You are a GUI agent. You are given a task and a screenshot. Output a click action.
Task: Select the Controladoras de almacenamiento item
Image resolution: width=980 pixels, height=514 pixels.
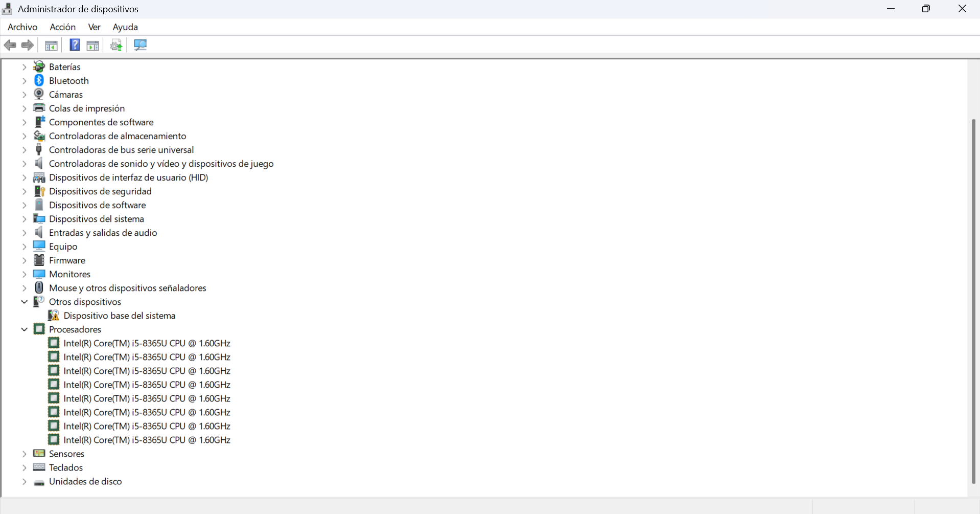[118, 136]
